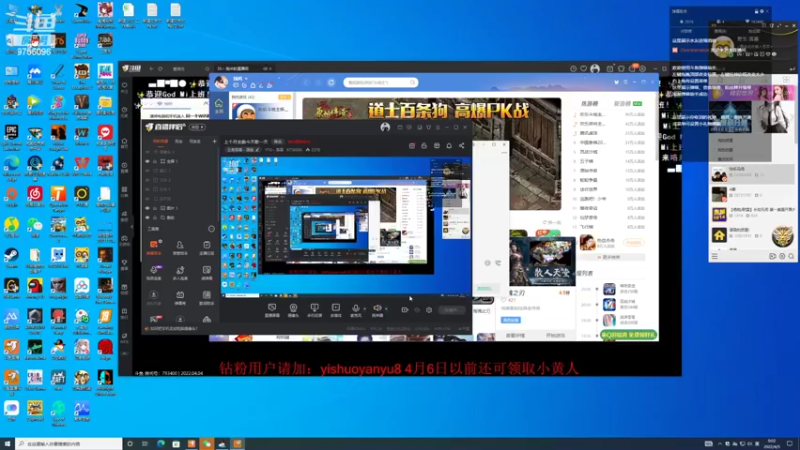This screenshot has height=450, width=800.
Task: Click the game cover thumbnail in game platform
Action: click(542, 262)
